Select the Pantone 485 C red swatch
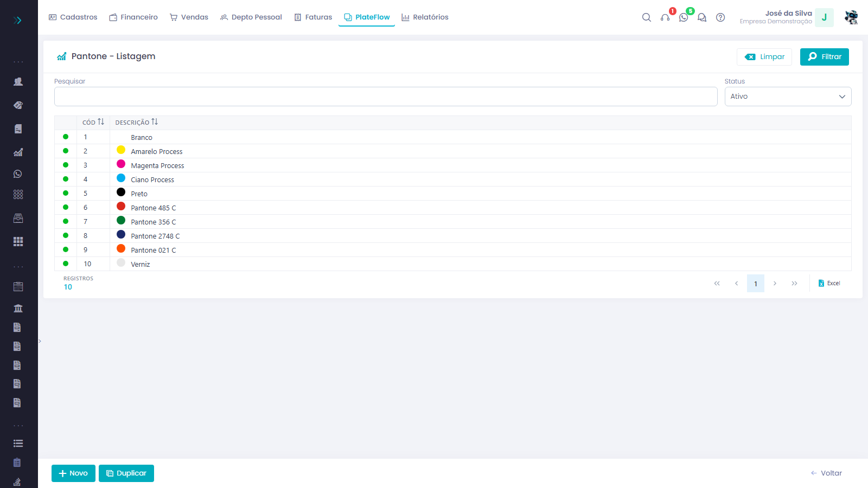868x488 pixels. (121, 207)
